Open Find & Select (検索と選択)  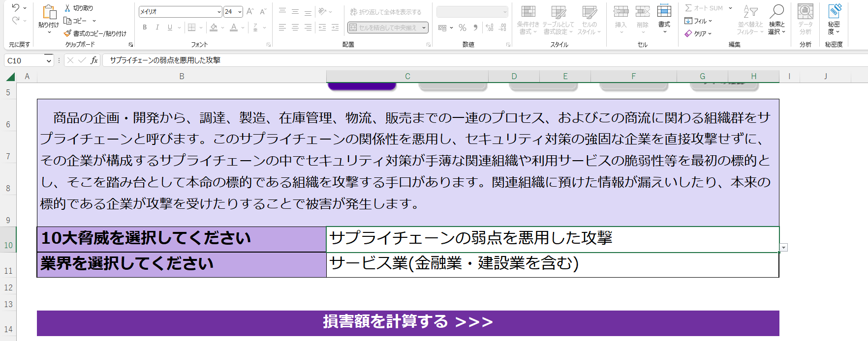point(777,20)
